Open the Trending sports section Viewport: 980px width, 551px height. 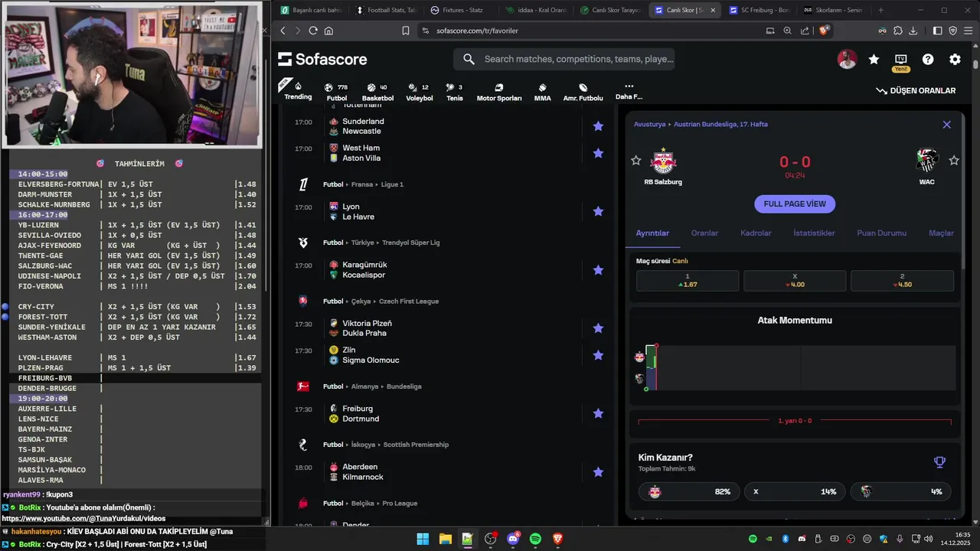[x=298, y=91]
